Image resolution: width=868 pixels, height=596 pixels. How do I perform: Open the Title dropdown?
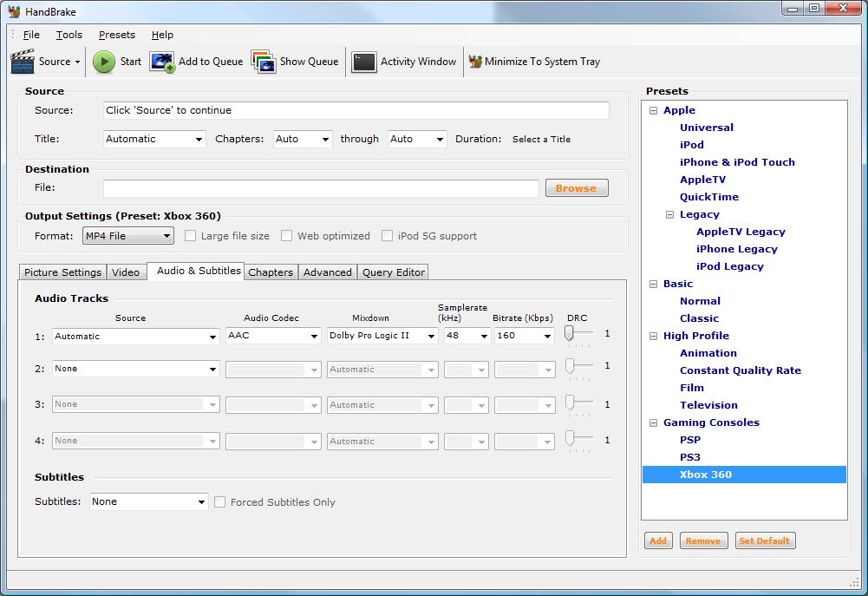click(154, 139)
